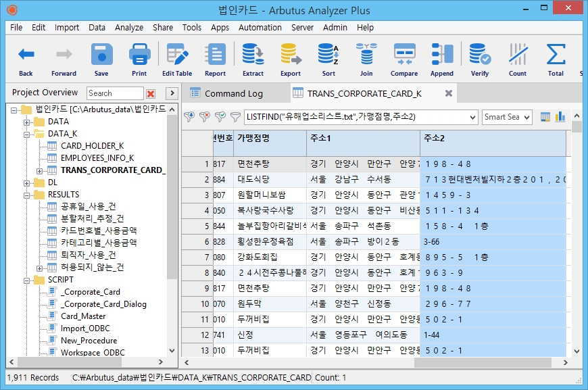
Task: Launch the Join command
Action: 366,59
